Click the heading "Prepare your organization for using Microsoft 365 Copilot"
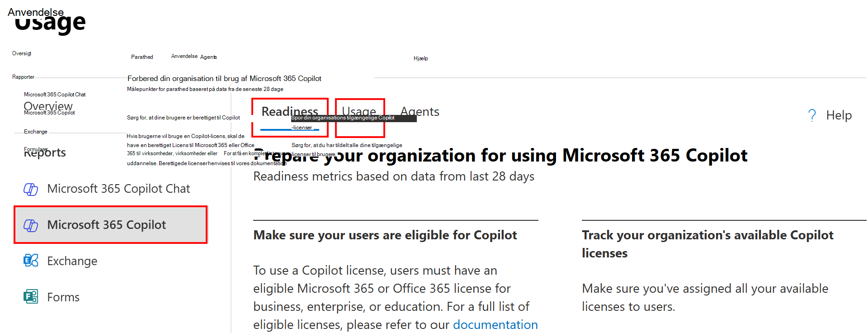Screen dimensions: 868x333 [500, 155]
